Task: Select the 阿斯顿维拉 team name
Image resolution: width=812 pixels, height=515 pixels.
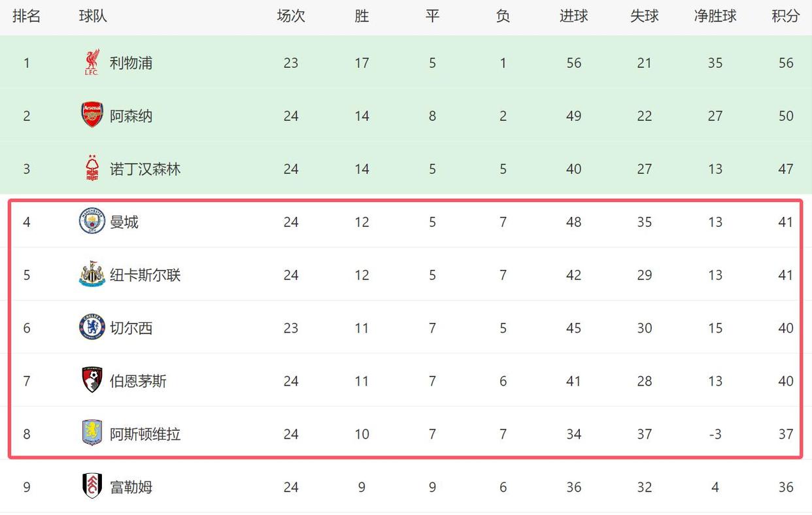Action: [x=145, y=433]
